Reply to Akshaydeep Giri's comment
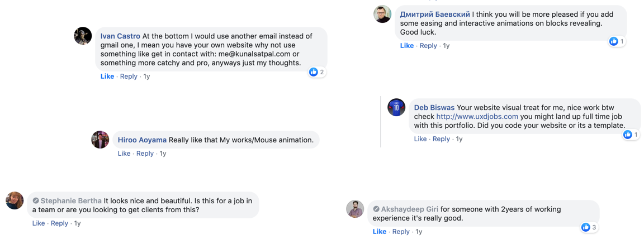 (x=401, y=232)
